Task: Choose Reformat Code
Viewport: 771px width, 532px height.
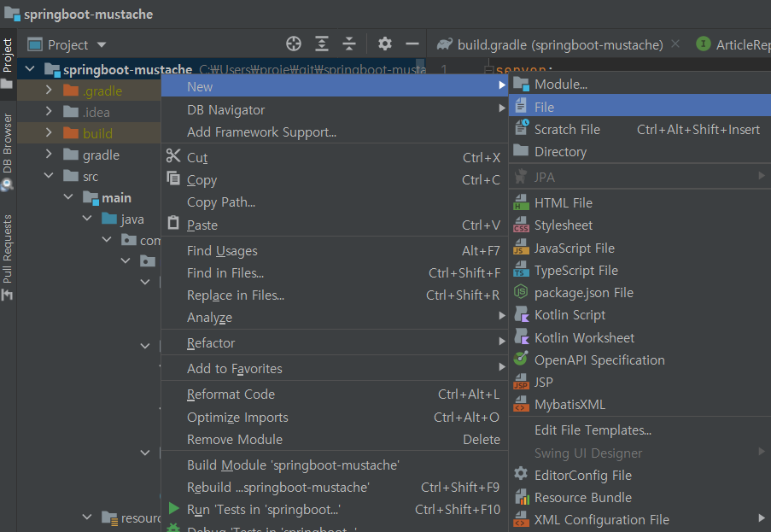Action: 335,395
